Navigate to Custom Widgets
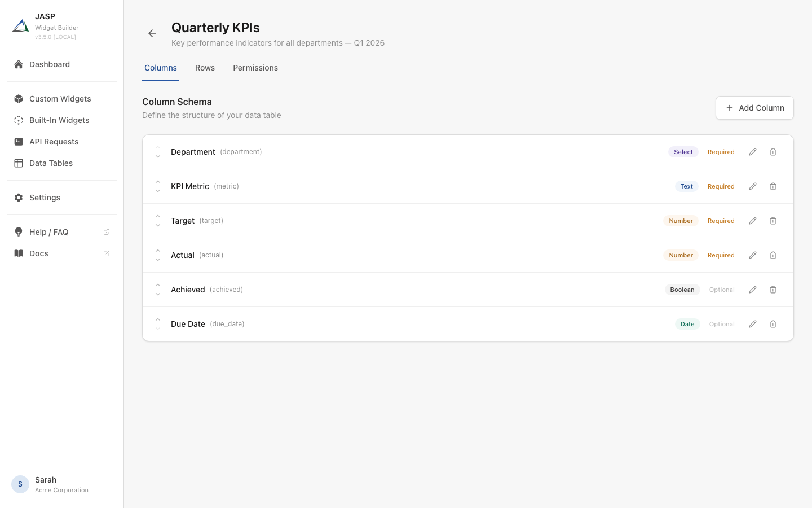This screenshot has width=812, height=508. point(60,99)
